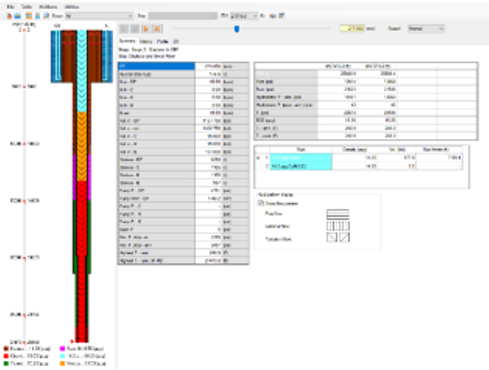Click the Laminar flow pattern swatch
The width and height of the screenshot is (489, 370).
pyautogui.click(x=338, y=226)
